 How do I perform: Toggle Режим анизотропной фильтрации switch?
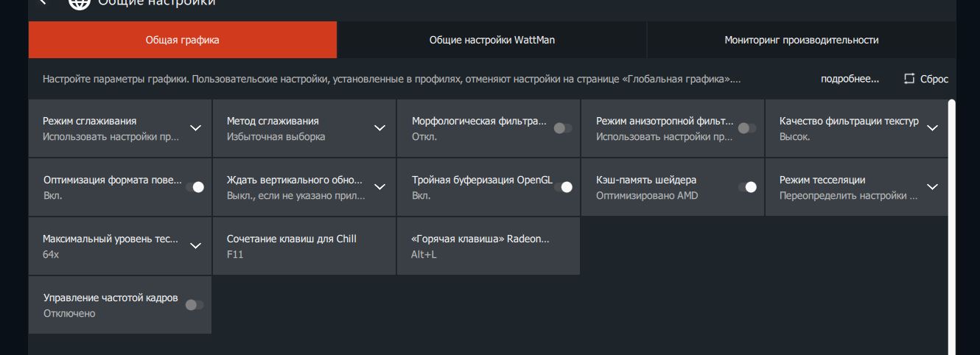pyautogui.click(x=747, y=128)
